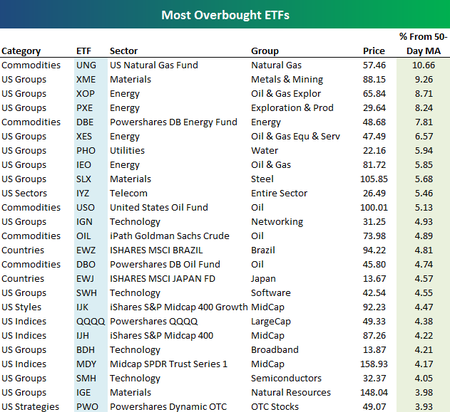
Task: Click the PXE ticker cell
Action: click(x=84, y=108)
